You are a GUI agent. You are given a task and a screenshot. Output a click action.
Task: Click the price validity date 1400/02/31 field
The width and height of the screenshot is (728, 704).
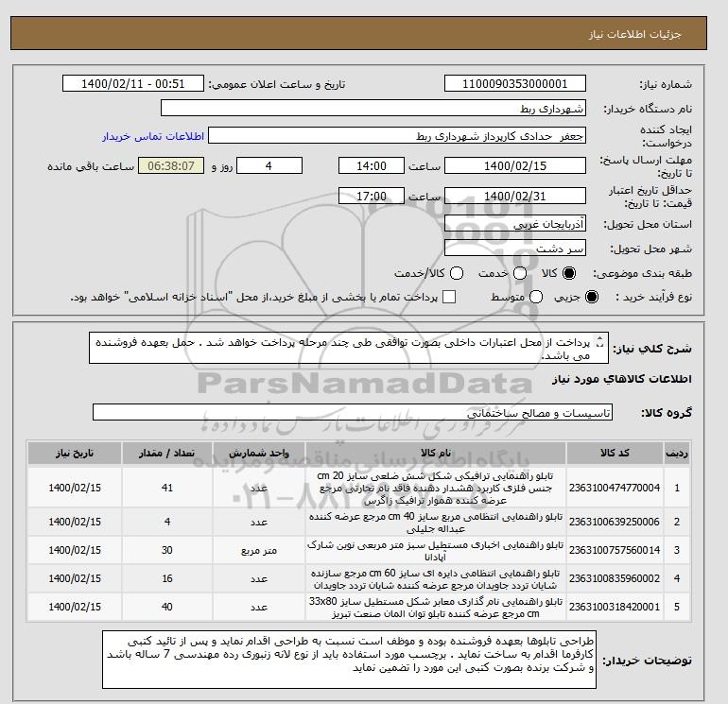click(x=515, y=196)
